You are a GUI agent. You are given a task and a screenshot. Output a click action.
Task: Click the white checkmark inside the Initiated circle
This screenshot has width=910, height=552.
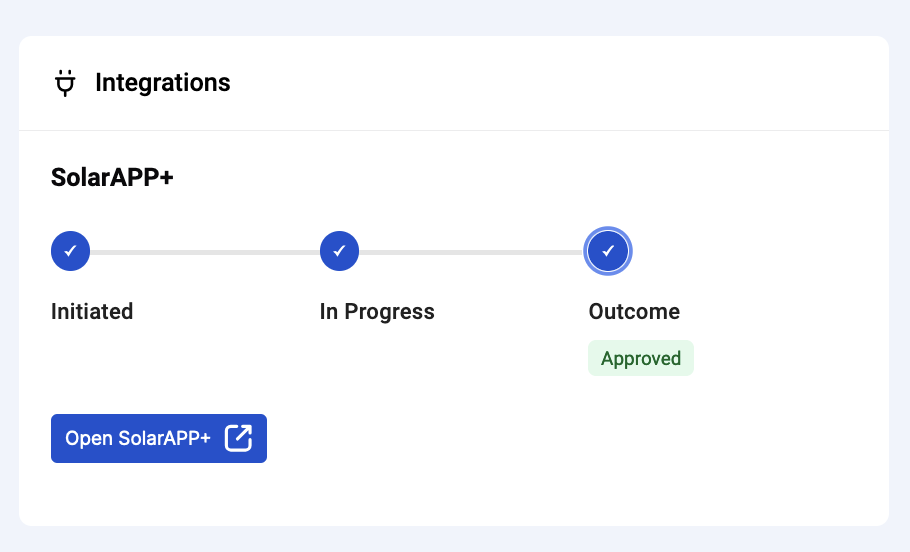[70, 251]
